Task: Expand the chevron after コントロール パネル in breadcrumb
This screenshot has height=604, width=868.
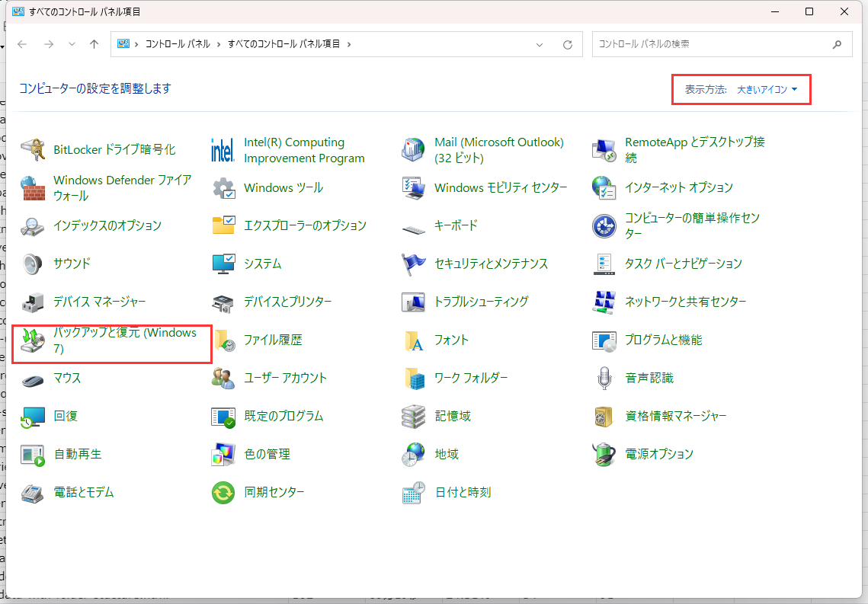Action: (x=218, y=44)
